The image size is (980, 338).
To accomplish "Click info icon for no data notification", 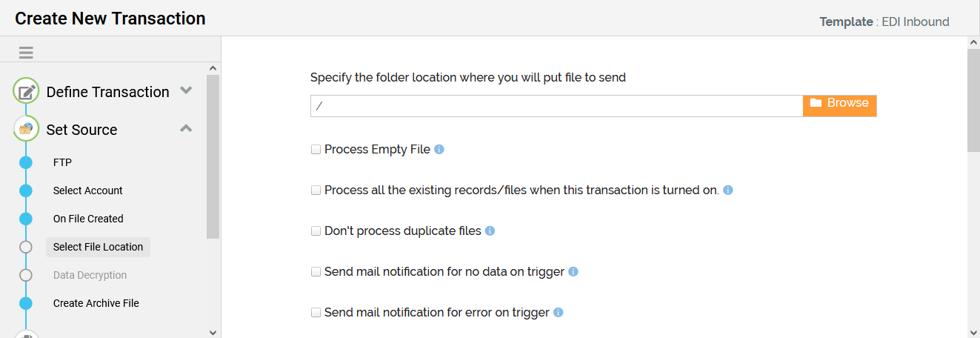I will [573, 272].
